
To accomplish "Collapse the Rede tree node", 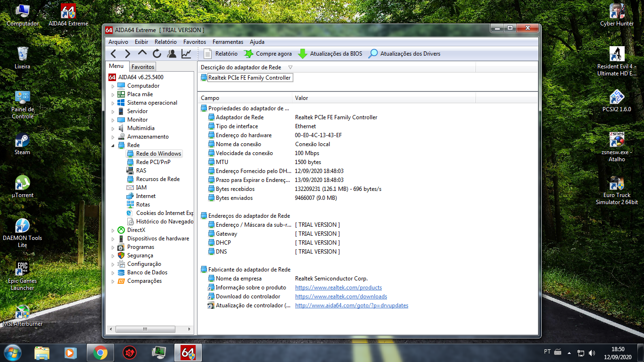I will pyautogui.click(x=113, y=146).
